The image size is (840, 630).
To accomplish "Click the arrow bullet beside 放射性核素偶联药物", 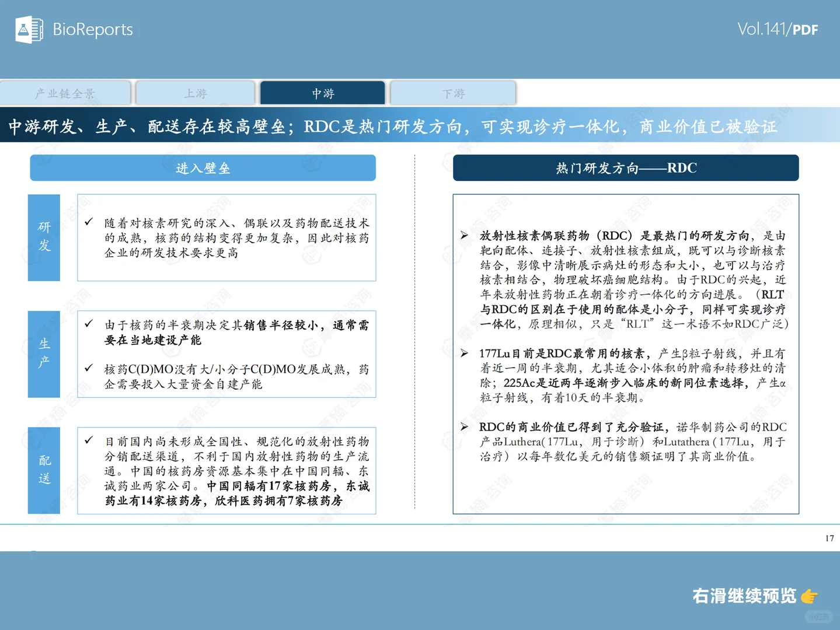I will click(464, 236).
